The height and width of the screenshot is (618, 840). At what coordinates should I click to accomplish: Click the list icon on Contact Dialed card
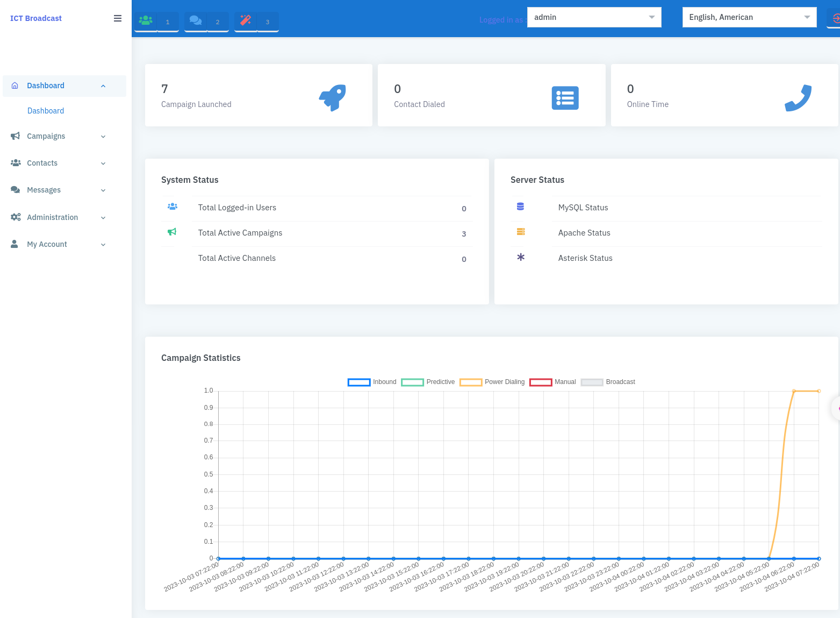pos(565,98)
